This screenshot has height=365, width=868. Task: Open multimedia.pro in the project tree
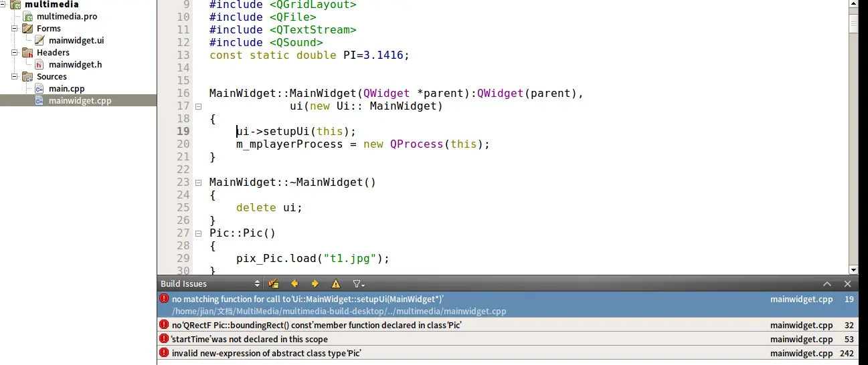(x=66, y=16)
